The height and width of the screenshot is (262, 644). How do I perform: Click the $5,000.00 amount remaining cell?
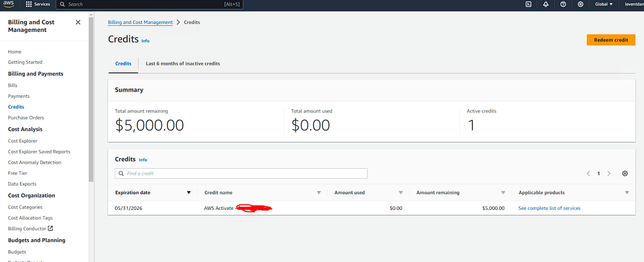[x=494, y=208]
